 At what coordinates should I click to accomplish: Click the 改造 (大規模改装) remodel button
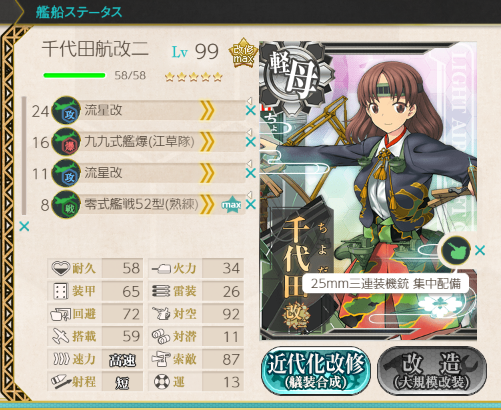click(432, 371)
